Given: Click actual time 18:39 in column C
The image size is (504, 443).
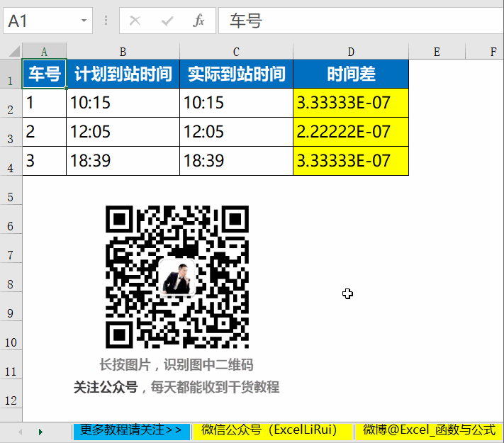Looking at the screenshot, I should click(x=236, y=161).
